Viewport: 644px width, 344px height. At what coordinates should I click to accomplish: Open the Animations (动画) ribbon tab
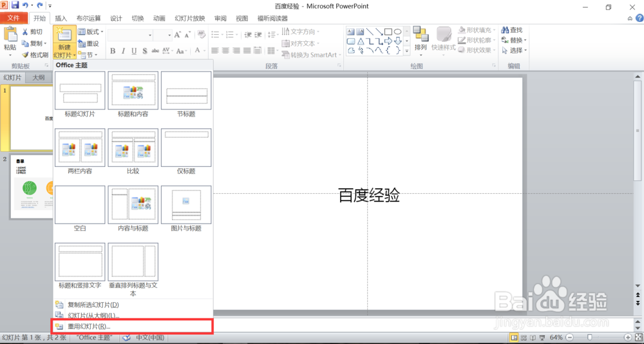159,19
